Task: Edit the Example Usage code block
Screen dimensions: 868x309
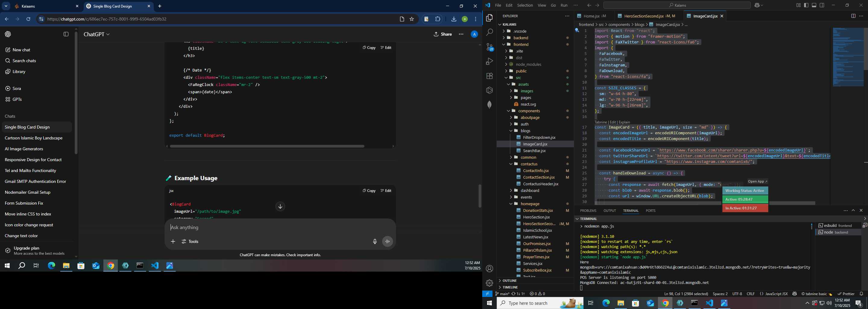Action: pyautogui.click(x=386, y=191)
